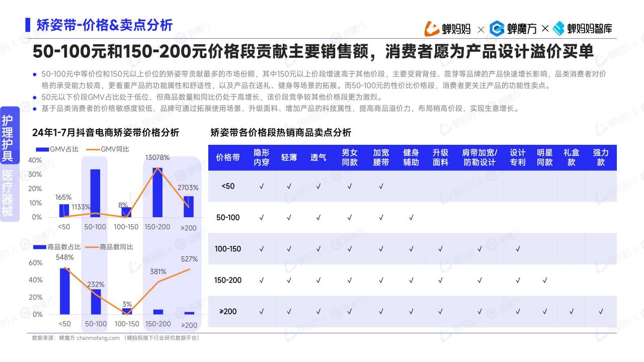
Task: Select the 医疗器械 side tab
Action: coord(8,194)
